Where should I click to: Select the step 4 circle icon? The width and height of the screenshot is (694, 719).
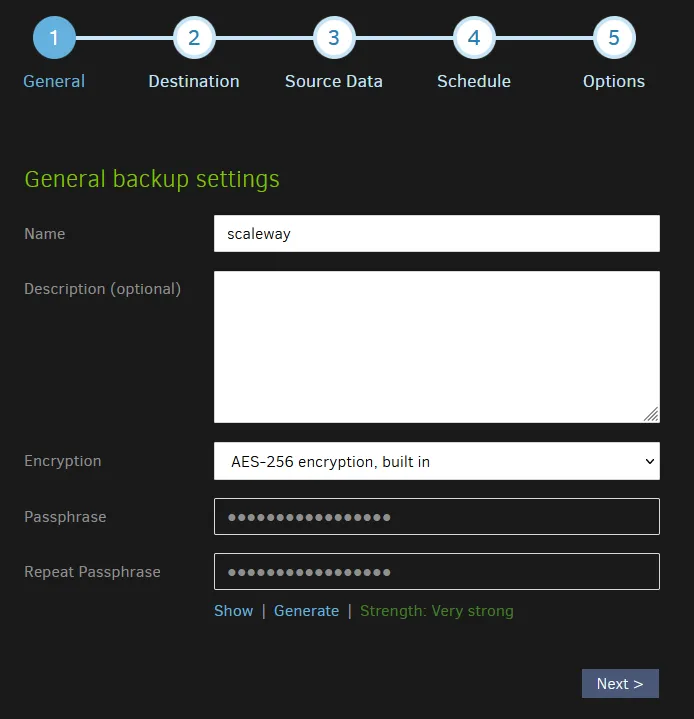474,38
